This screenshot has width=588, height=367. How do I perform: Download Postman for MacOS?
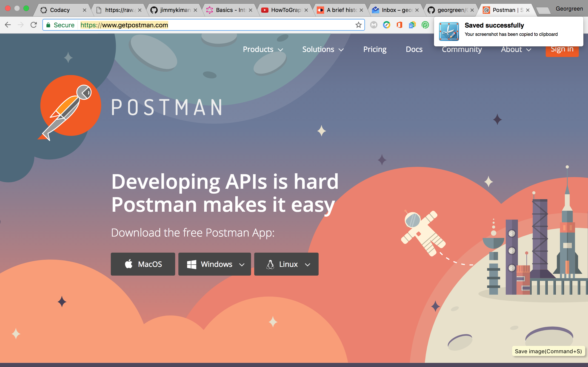pos(143,264)
